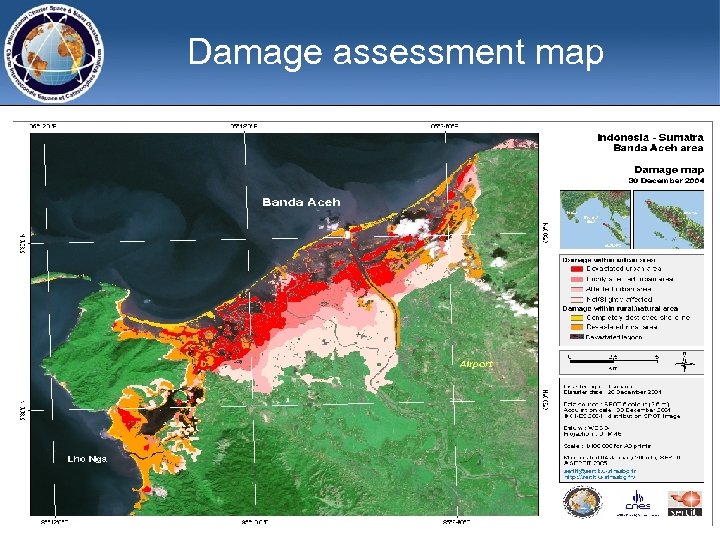Select the light pink Affected urban area swatch
Screen dimensions: 720x540
click(576, 289)
